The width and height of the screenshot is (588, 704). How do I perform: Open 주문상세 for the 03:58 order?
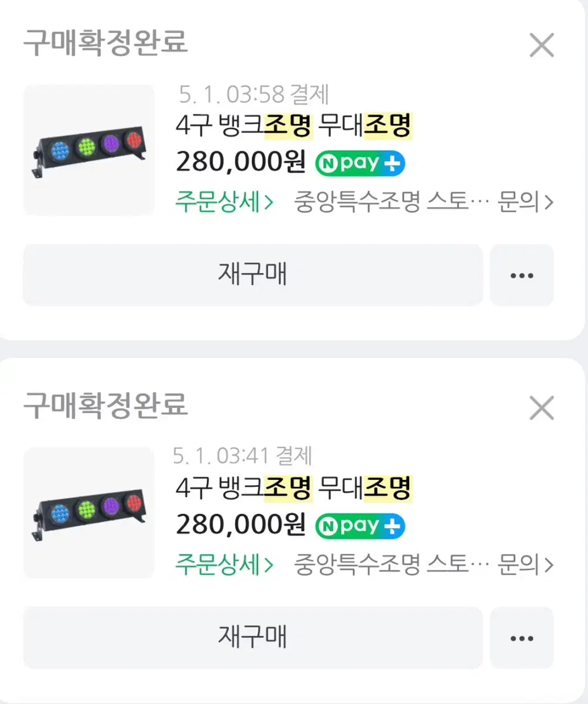coord(224,202)
